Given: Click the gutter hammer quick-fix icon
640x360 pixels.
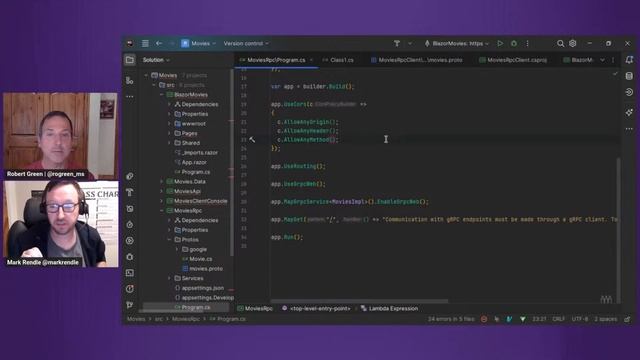Looking at the screenshot, I should [x=252, y=140].
